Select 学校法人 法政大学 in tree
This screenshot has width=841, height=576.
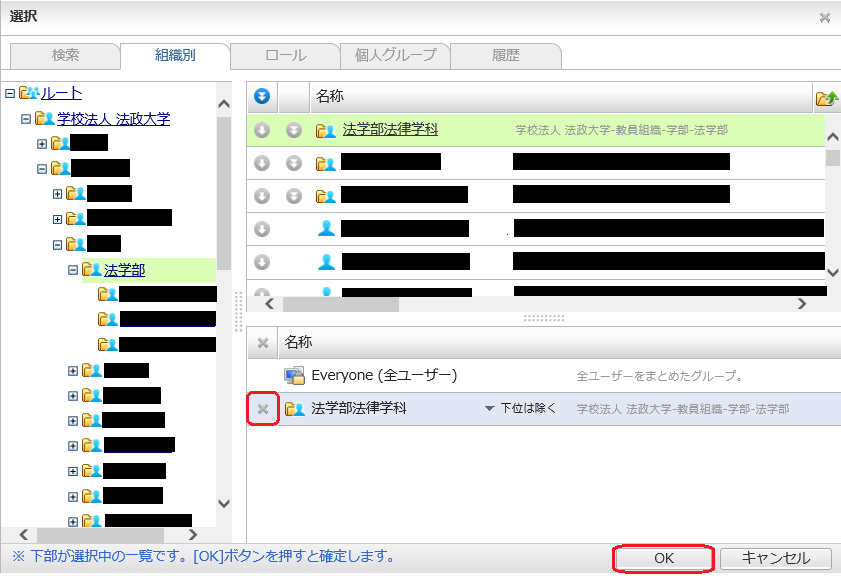point(114,119)
